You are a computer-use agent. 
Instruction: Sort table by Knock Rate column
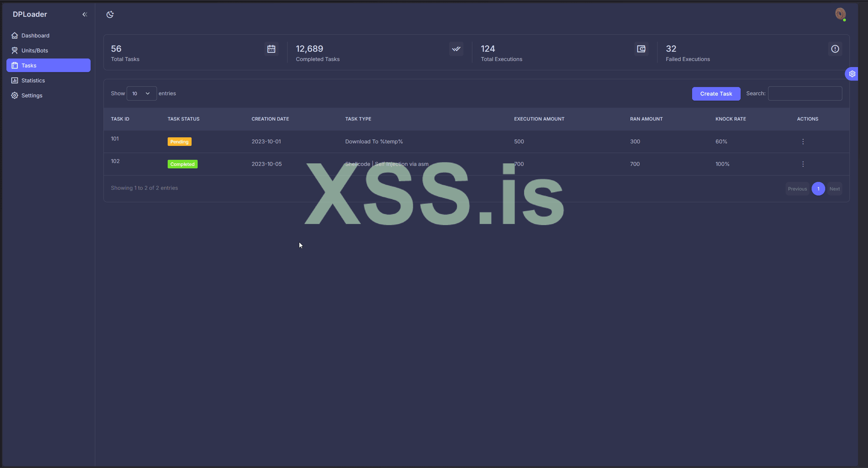(730, 119)
